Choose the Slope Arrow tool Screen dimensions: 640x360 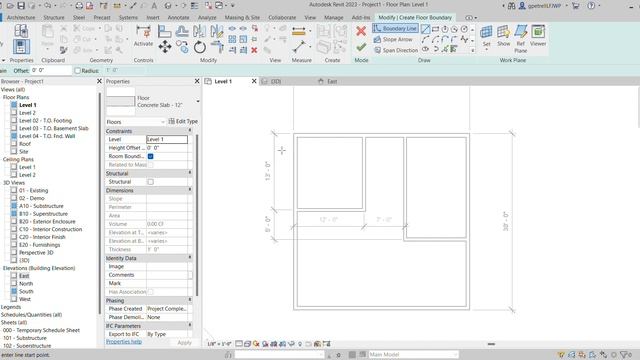[393, 40]
